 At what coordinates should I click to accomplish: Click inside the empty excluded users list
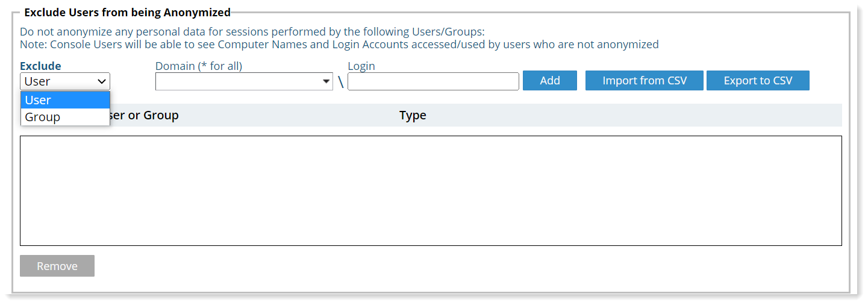click(x=431, y=190)
